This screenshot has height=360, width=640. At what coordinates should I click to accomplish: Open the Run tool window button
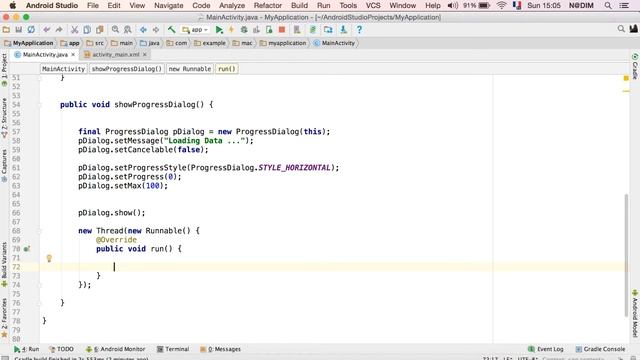(x=27, y=349)
